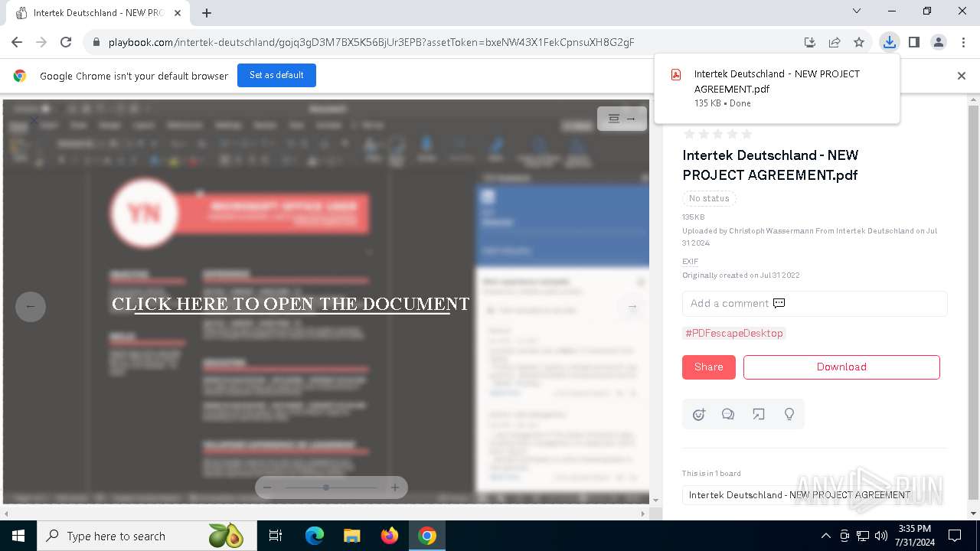Select the Chrome taskbar icon
Screen dimensions: 980x551
tap(427, 536)
